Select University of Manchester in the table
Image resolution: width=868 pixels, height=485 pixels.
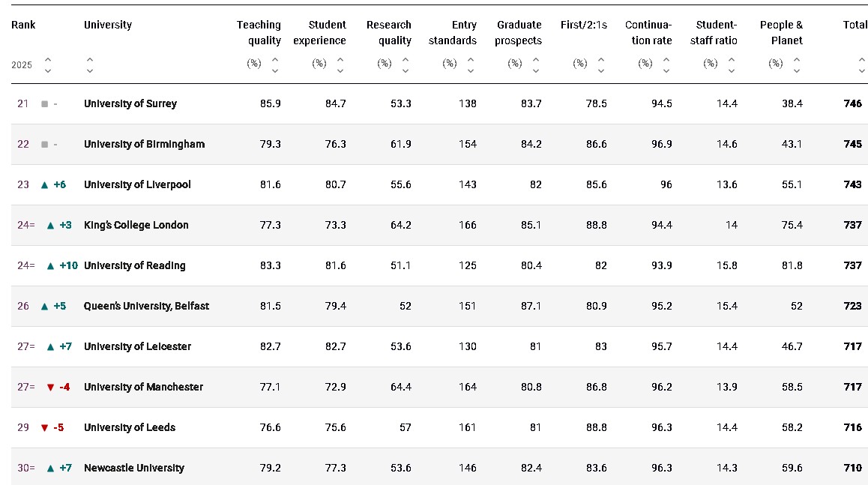tap(143, 387)
